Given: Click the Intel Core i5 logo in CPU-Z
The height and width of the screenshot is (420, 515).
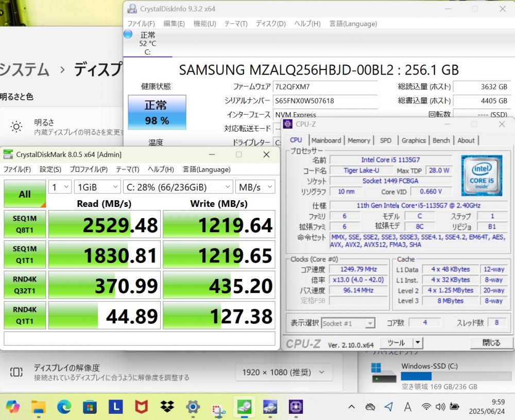Looking at the screenshot, I should [482, 176].
